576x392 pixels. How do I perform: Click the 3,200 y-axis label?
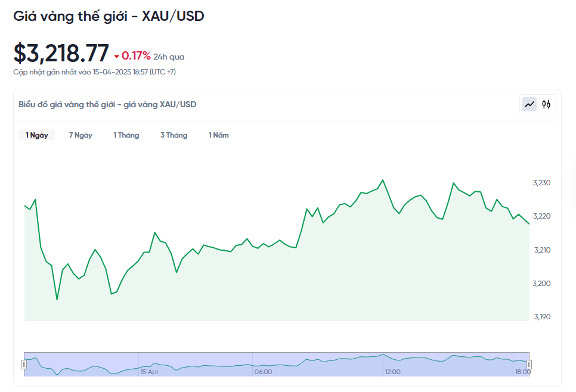[x=541, y=284]
